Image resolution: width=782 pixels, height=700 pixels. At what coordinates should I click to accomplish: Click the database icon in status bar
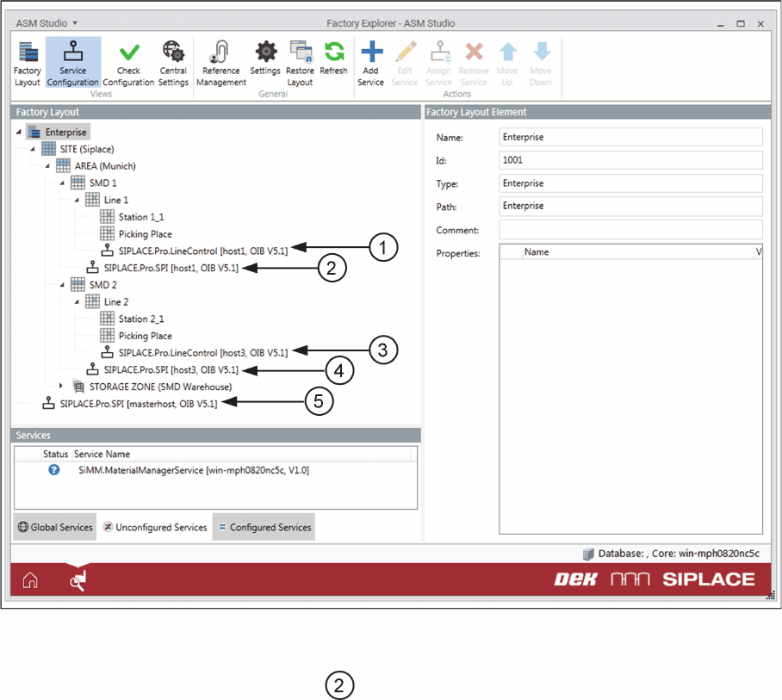tap(588, 554)
